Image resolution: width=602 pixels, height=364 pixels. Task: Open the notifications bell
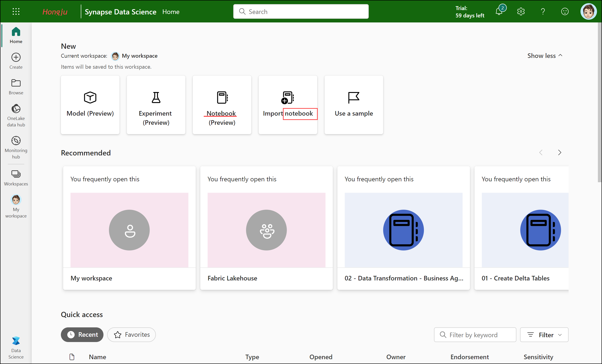[x=500, y=11]
